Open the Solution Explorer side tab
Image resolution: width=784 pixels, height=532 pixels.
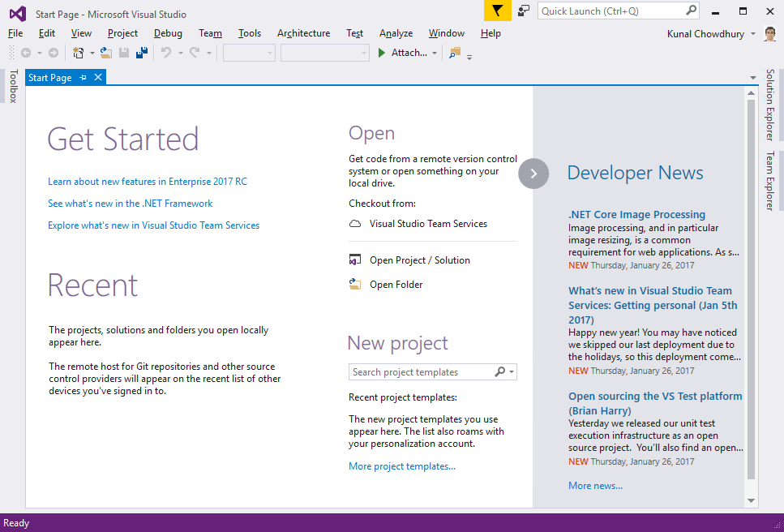tap(770, 105)
